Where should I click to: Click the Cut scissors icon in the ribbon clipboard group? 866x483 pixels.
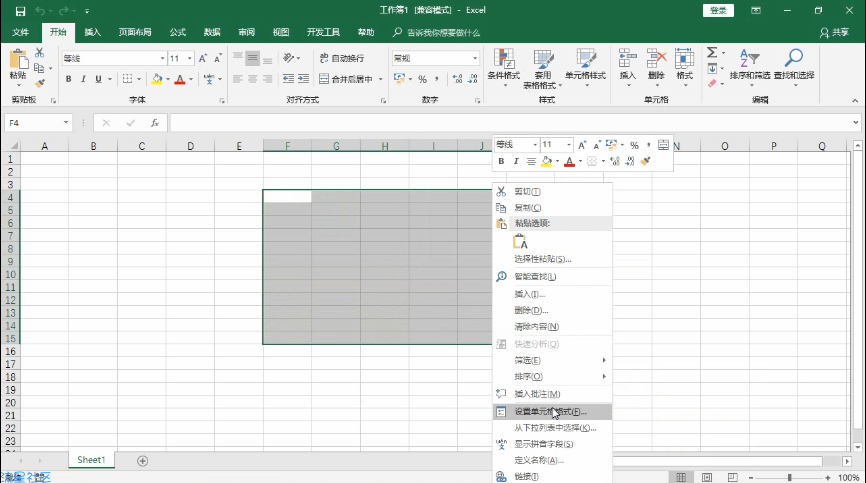[x=39, y=53]
